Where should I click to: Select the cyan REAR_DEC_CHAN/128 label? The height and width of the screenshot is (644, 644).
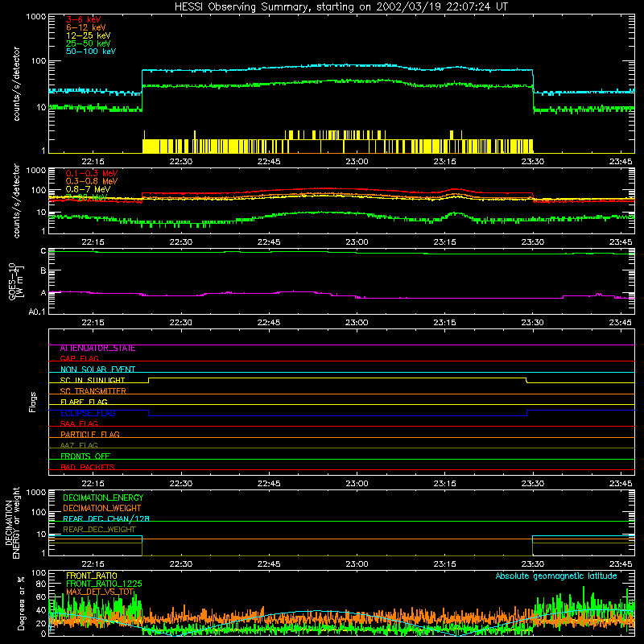[x=106, y=518]
